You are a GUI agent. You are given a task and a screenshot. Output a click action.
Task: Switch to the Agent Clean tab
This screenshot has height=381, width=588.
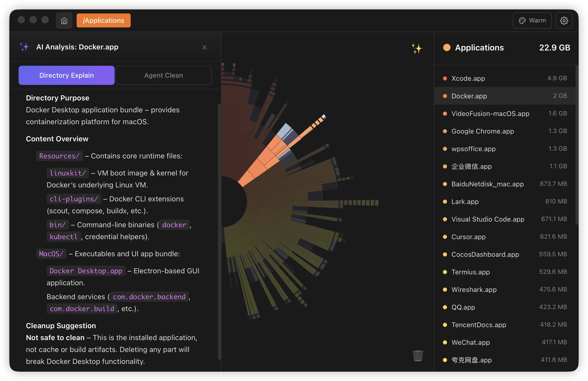[x=164, y=75]
